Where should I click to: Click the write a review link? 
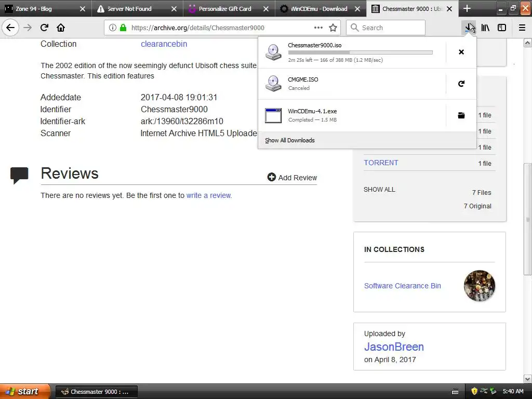209,195
